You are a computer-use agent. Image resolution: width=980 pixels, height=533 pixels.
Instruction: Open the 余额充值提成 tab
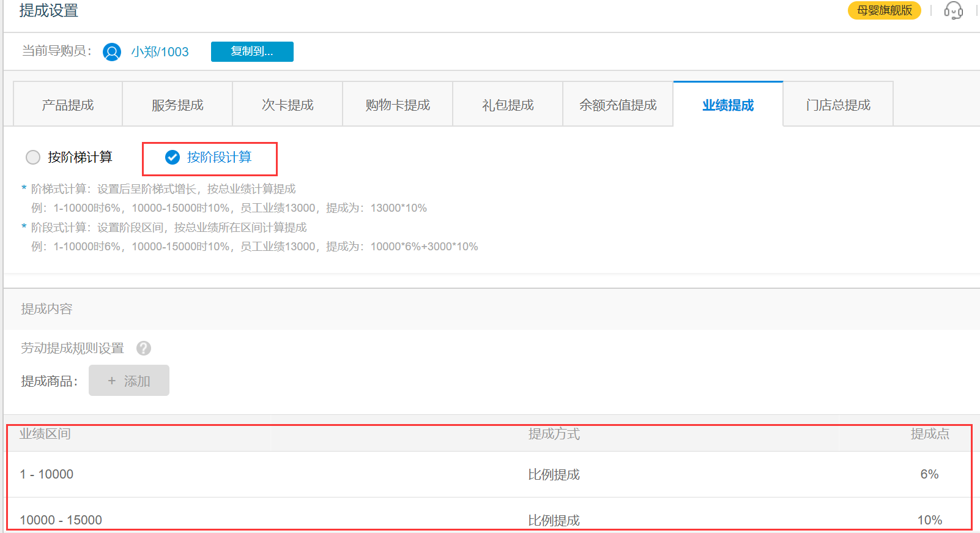(x=618, y=105)
